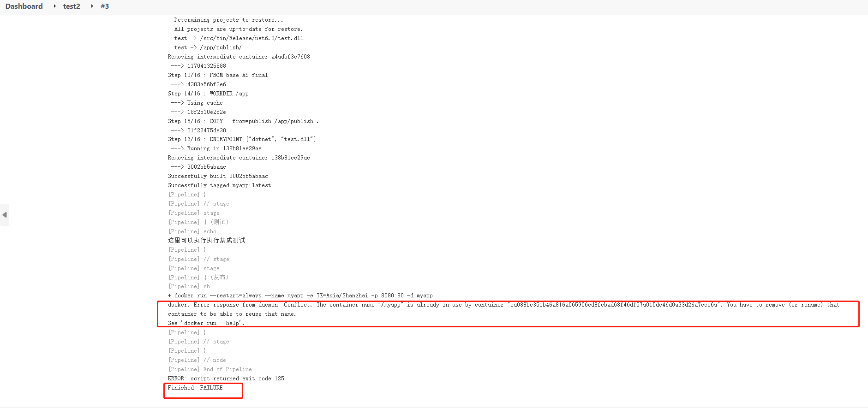Click the 'Successfully built 3002bb5abaac' line
The image size is (868, 408).
[x=218, y=176]
